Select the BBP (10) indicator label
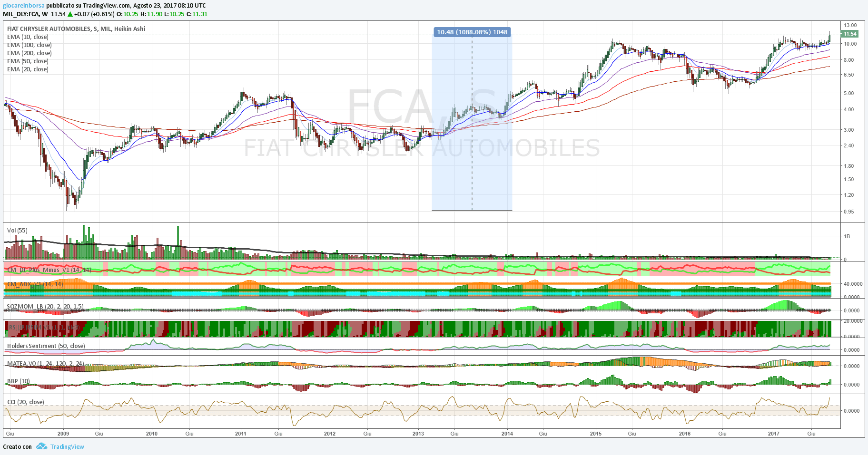The image size is (868, 455). pos(18,381)
